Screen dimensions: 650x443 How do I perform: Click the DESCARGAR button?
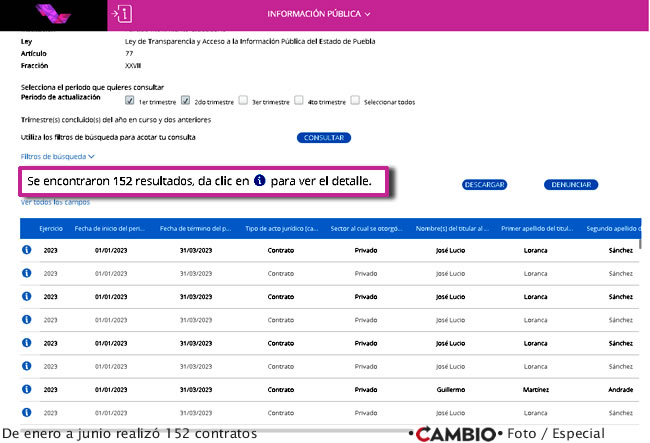click(x=485, y=184)
